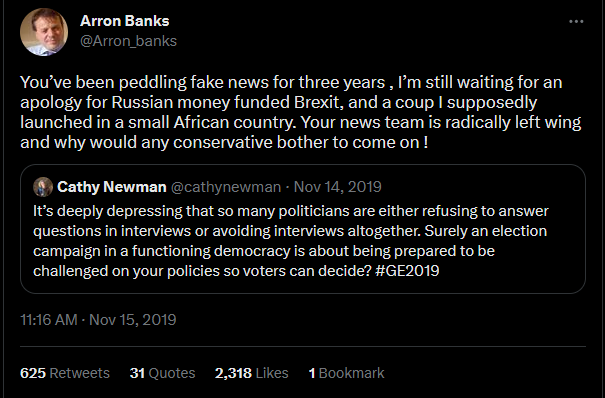The height and width of the screenshot is (398, 605).
Task: Click the main tweet text by Arron Banks
Action: (301, 112)
